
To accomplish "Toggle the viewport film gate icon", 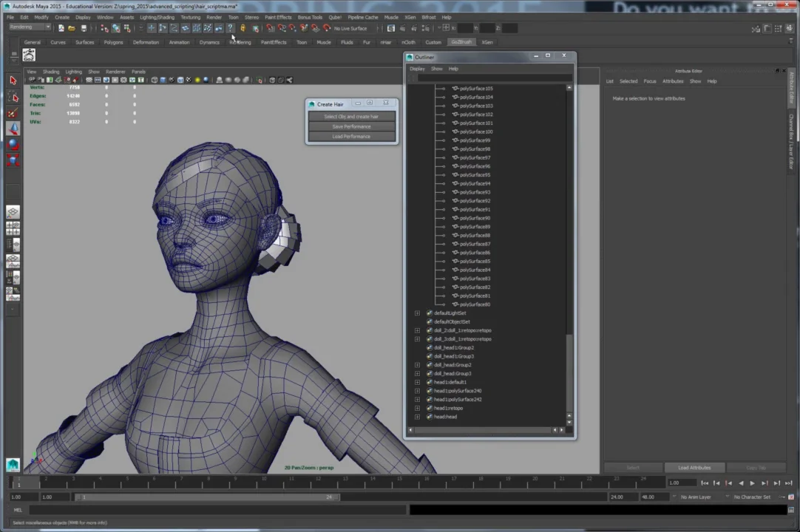I will [98, 80].
